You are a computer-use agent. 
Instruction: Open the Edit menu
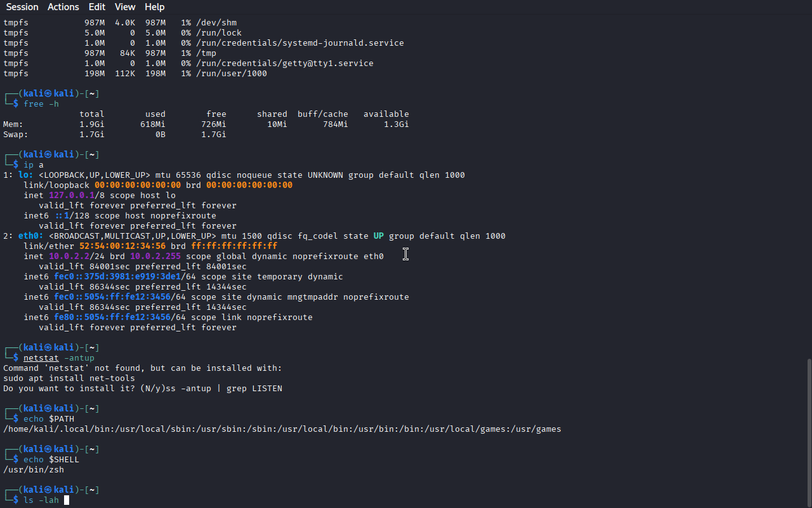pos(97,7)
